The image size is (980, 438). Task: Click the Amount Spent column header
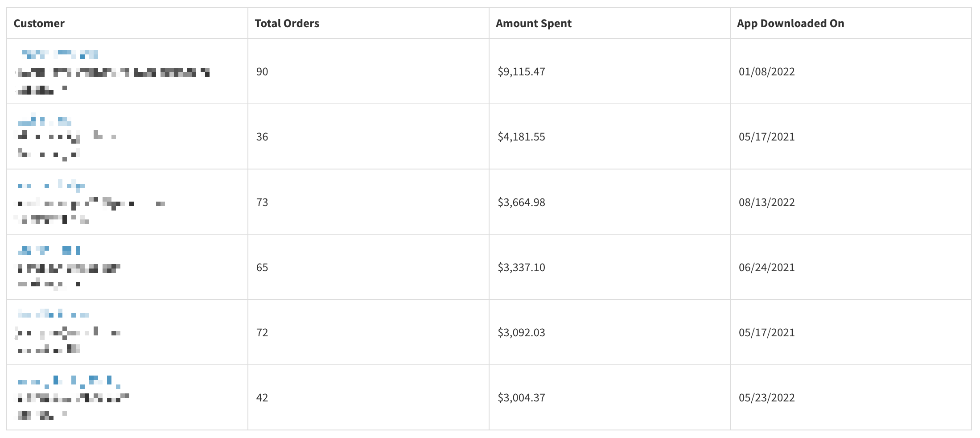click(x=533, y=23)
